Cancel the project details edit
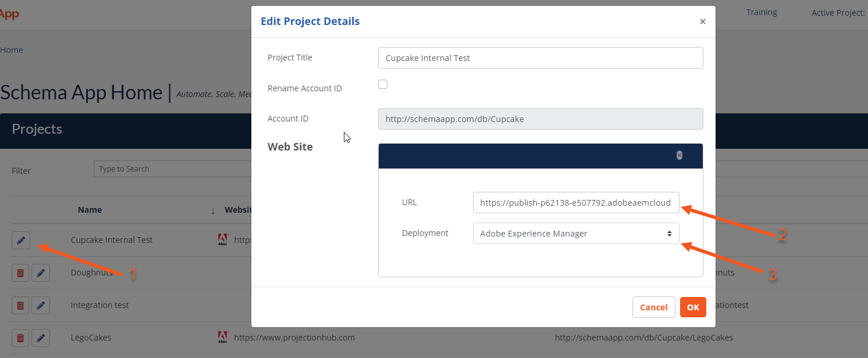The height and width of the screenshot is (358, 868). (x=653, y=307)
